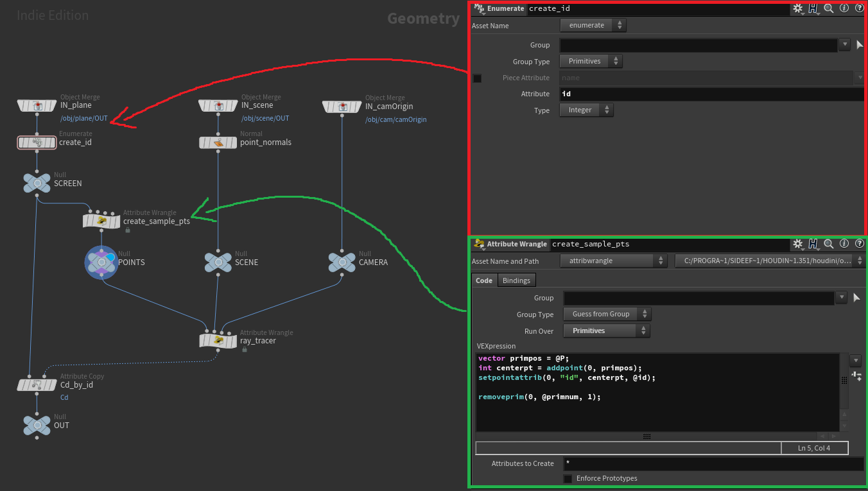Click the Group field in Enumerate panel
The height and width of the screenshot is (491, 868).
pyautogui.click(x=699, y=45)
